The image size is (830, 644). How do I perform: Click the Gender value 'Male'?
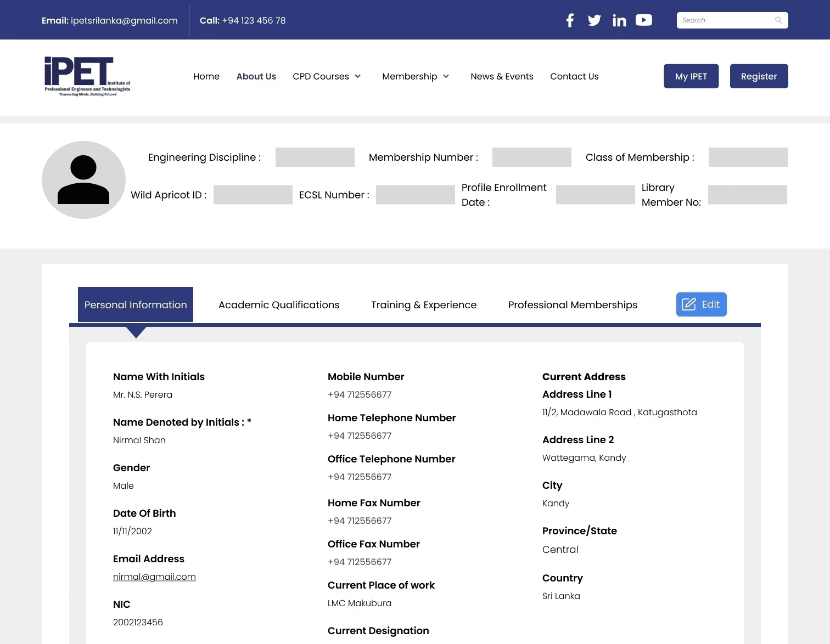pyautogui.click(x=124, y=485)
